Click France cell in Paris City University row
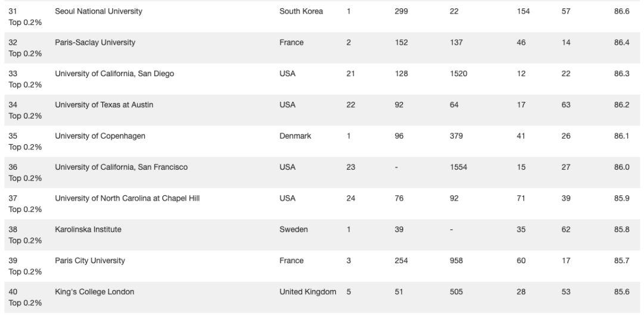 point(292,261)
